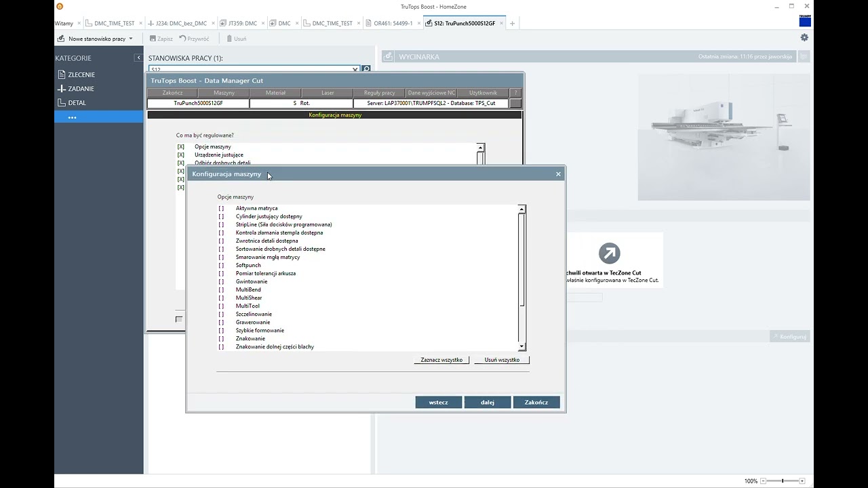Click Zaznacz wszystko button
The image size is (868, 488).
[x=441, y=360]
